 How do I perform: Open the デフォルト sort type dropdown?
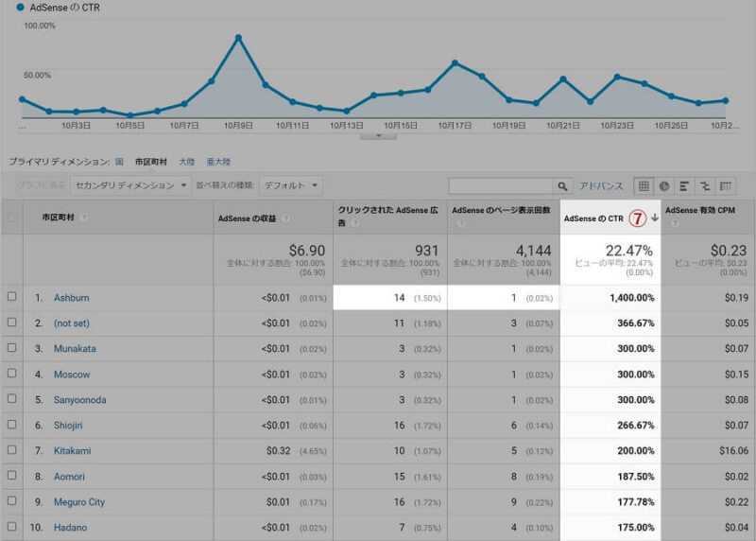(x=291, y=185)
